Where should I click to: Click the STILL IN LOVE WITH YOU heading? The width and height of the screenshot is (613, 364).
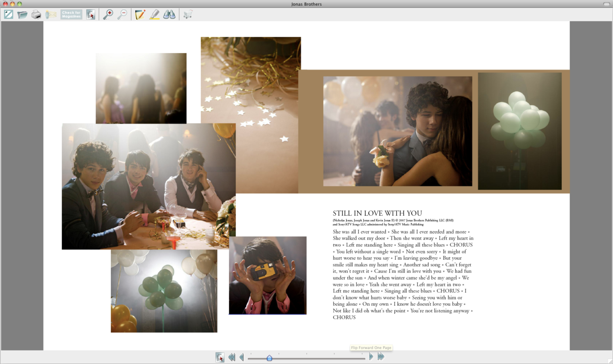(x=377, y=213)
